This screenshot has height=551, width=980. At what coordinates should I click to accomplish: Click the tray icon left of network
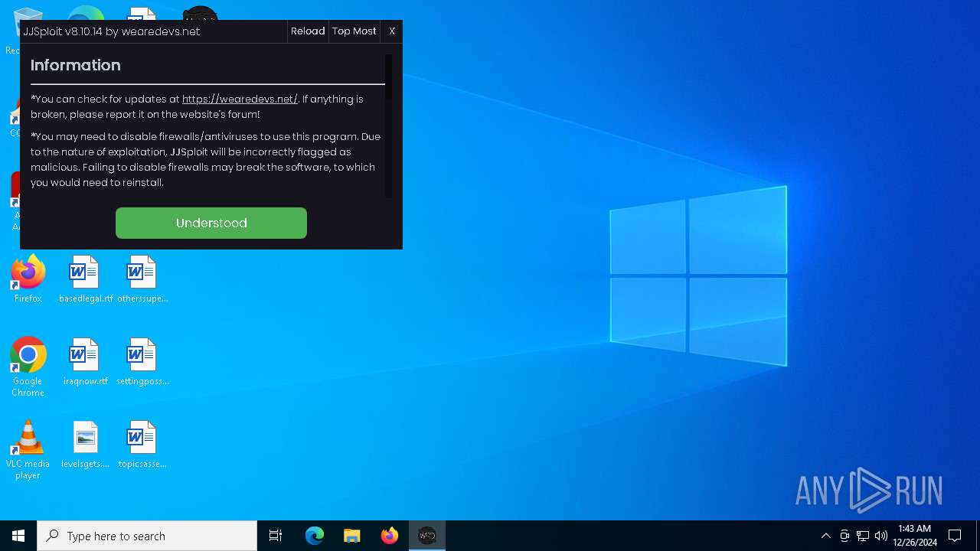click(x=844, y=536)
